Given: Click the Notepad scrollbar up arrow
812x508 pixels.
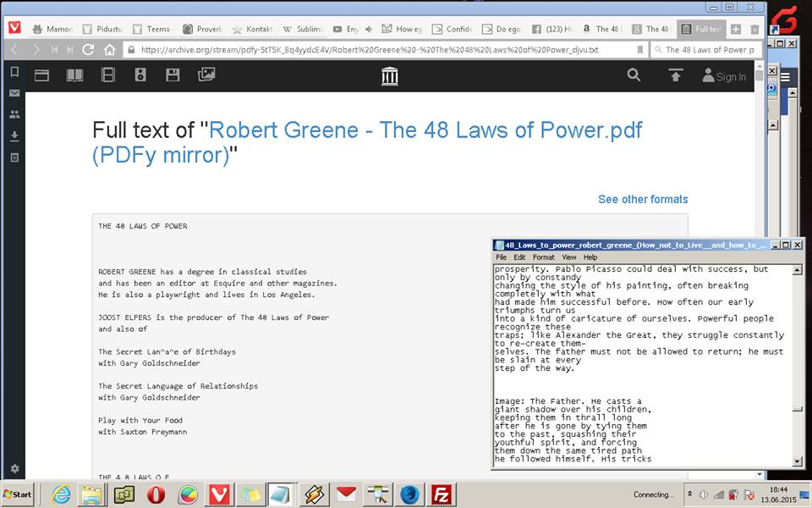Looking at the screenshot, I should 798,270.
